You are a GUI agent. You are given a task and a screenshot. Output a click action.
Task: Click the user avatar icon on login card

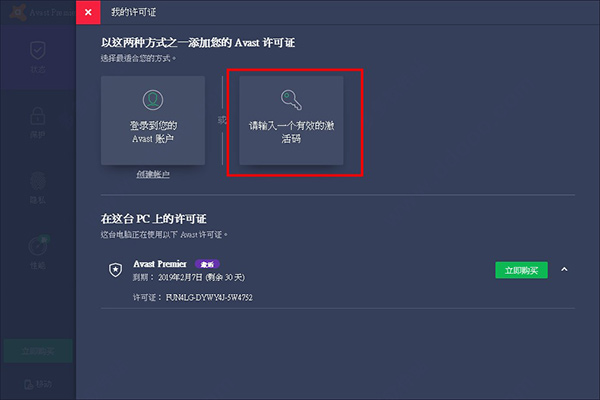point(153,100)
